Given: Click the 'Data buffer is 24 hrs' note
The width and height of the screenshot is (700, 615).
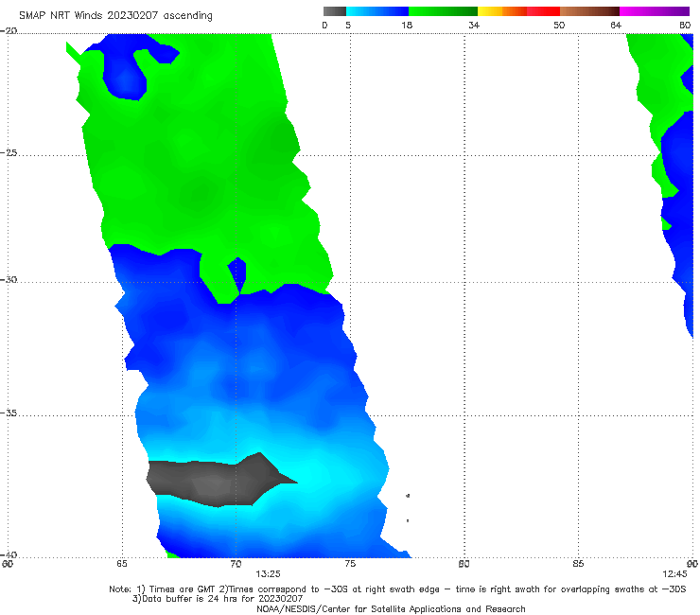Looking at the screenshot, I should coord(218,599).
